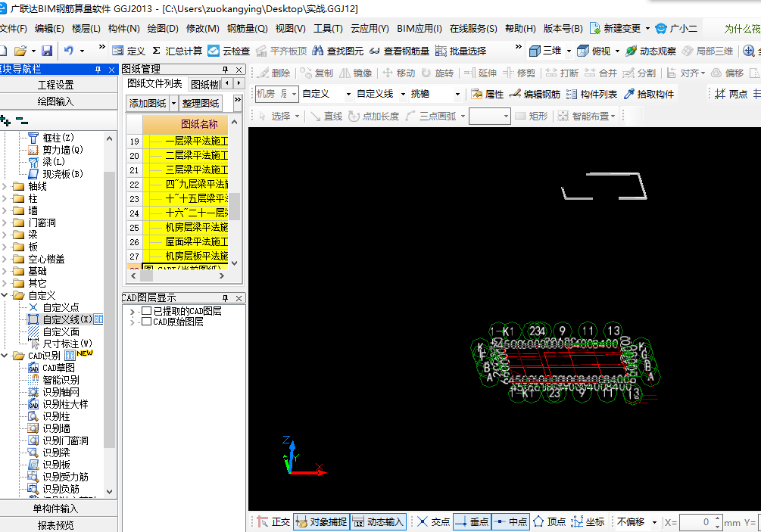Screen dimensions: 761x532
Task: Toggle 对象捕捉 object snap
Action: [x=321, y=522]
